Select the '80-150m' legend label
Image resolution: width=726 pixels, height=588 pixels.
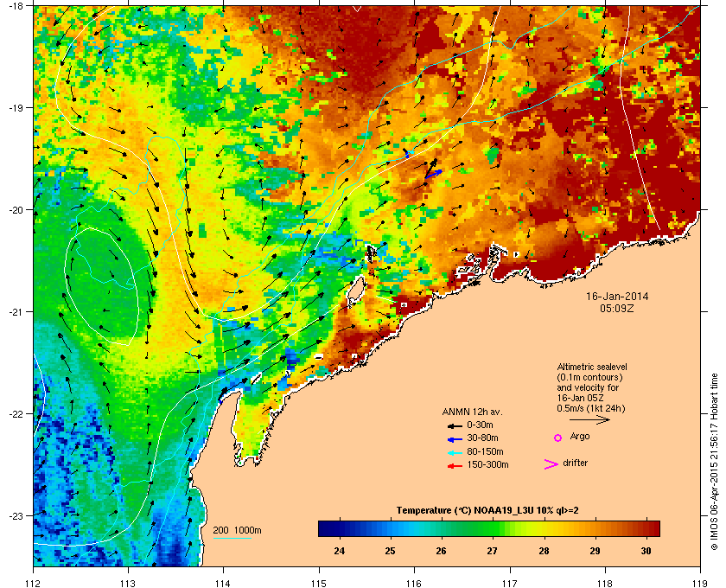(485, 451)
